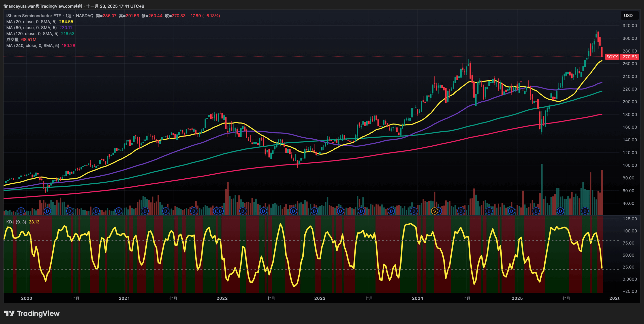This screenshot has width=644, height=324.
Task: Click the TradingView logo icon at bottom
Action: point(10,313)
